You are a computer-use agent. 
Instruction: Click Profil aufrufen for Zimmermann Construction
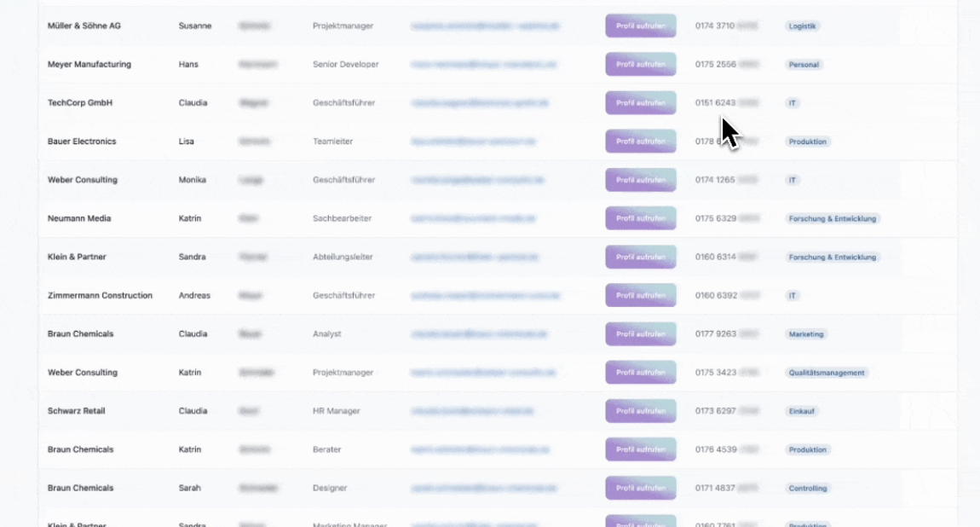click(x=641, y=295)
